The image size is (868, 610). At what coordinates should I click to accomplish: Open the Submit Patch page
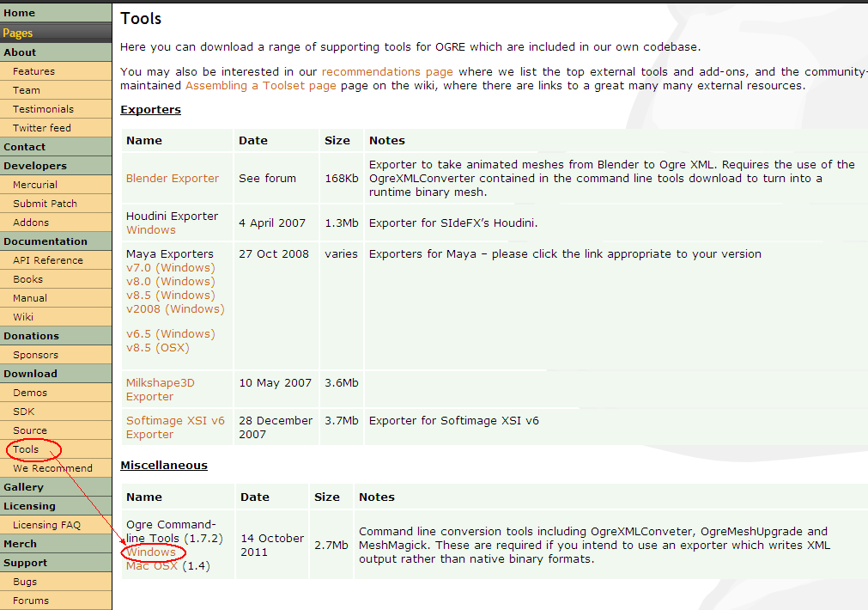pos(55,204)
